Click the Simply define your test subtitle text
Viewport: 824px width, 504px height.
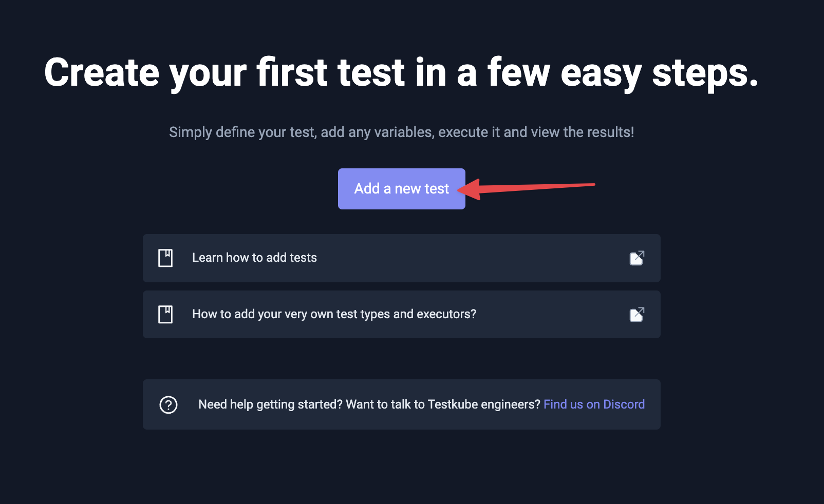pyautogui.click(x=401, y=132)
